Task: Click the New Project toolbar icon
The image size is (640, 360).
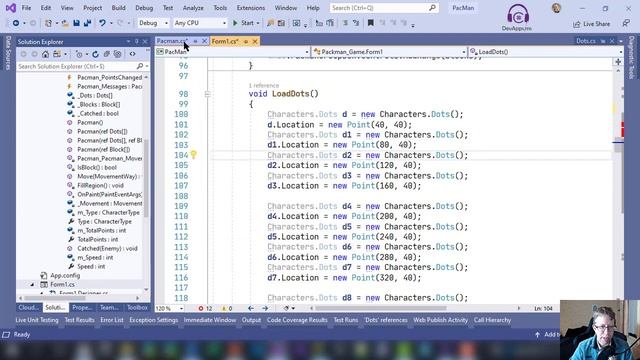Action: pos(48,23)
